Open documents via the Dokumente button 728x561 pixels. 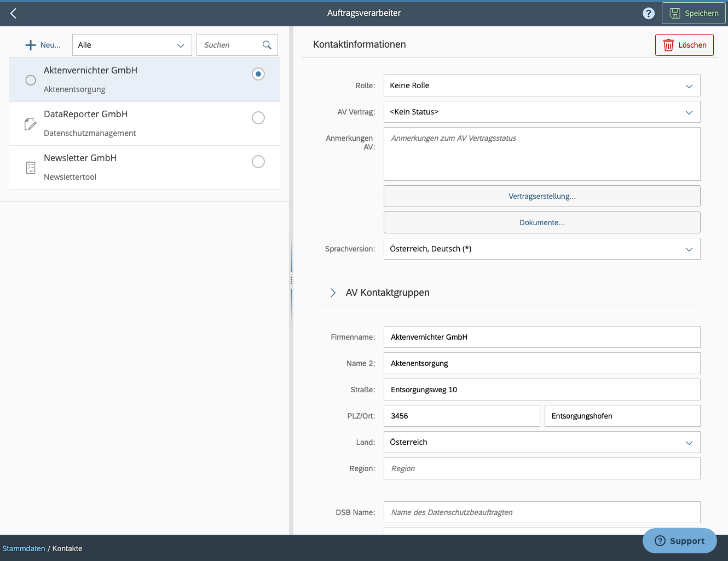tap(541, 222)
